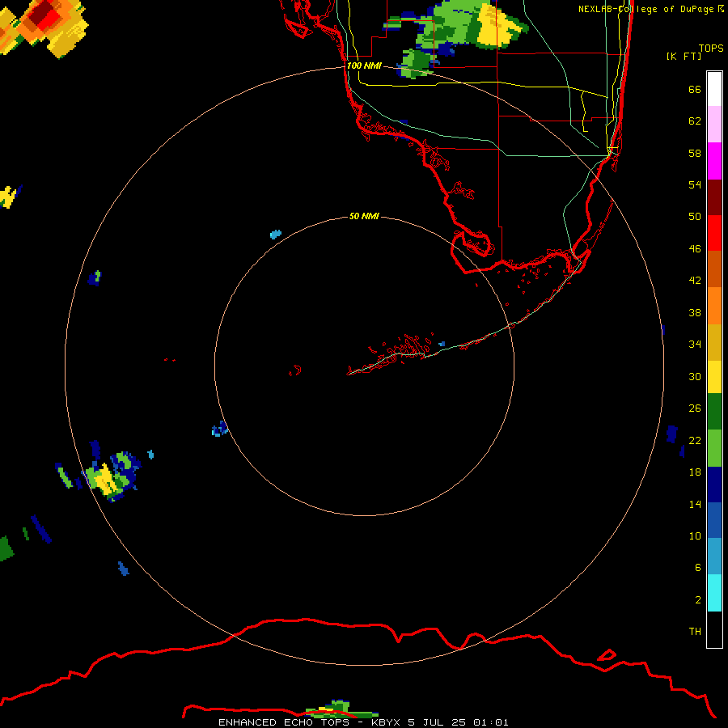Click the TH threshold label on scale
The width and height of the screenshot is (728, 728).
click(695, 631)
